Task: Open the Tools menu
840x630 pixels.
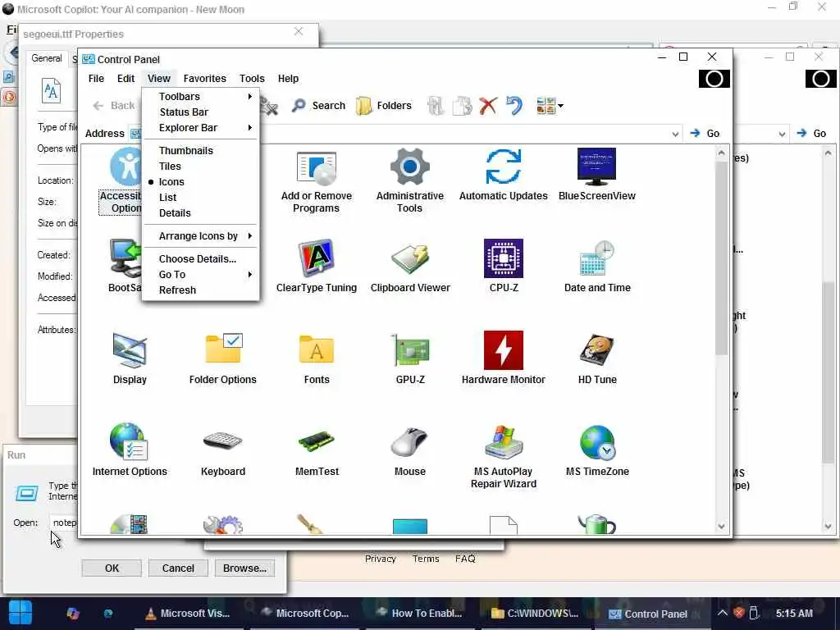Action: [x=252, y=78]
